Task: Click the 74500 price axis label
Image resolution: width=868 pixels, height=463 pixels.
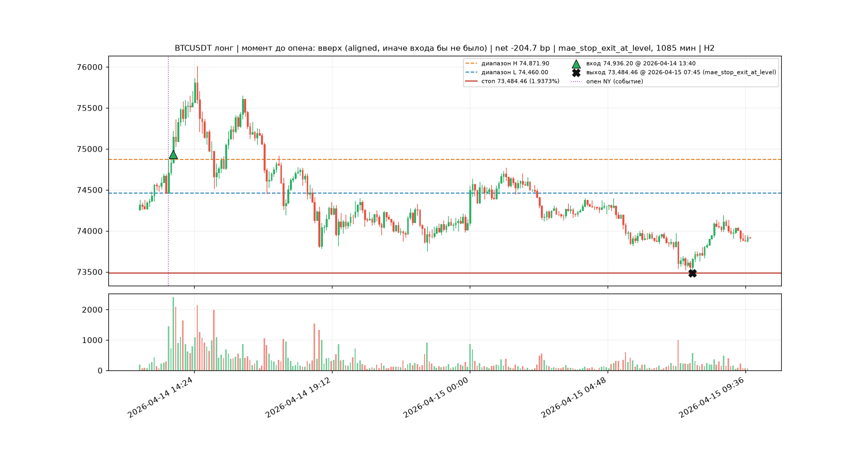Action: click(89, 190)
